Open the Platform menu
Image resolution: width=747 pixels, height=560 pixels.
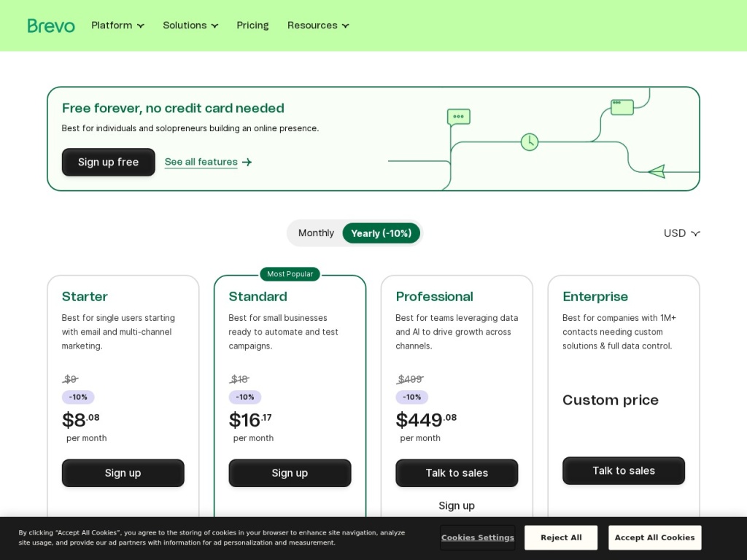coord(117,26)
